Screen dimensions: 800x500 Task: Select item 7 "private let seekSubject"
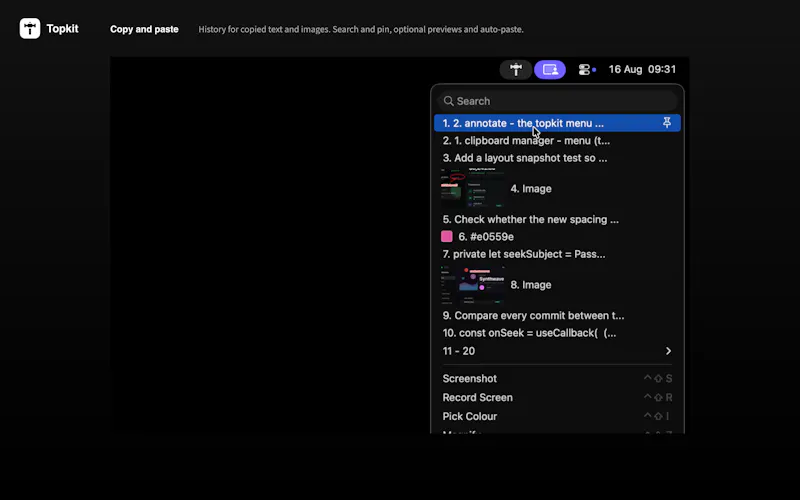pos(557,254)
